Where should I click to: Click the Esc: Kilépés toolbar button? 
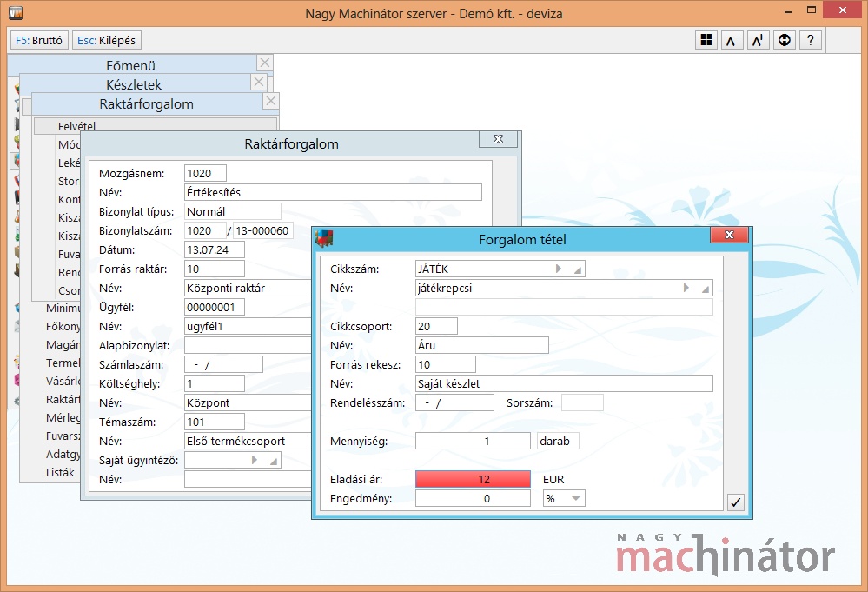106,41
